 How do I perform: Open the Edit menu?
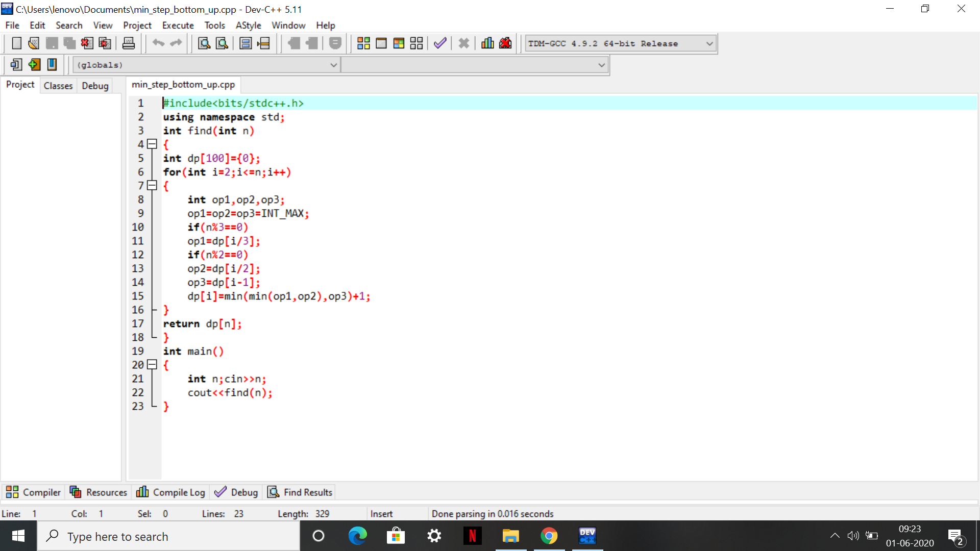coord(37,26)
